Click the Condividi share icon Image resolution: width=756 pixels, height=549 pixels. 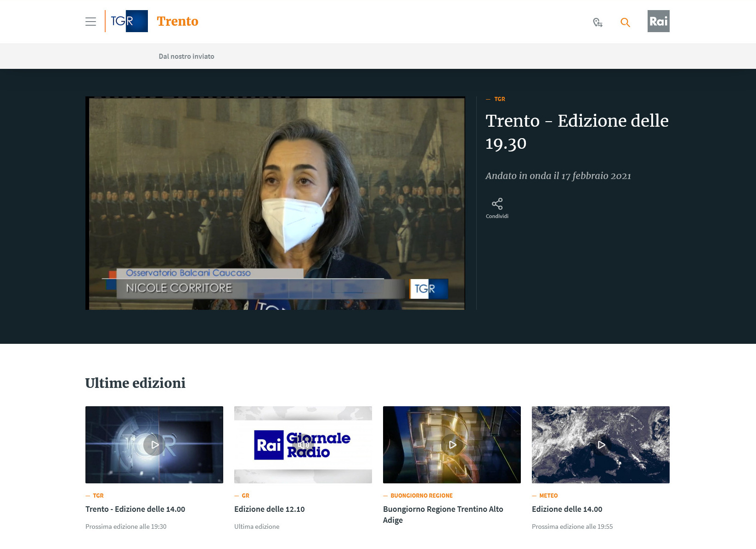coord(497,204)
